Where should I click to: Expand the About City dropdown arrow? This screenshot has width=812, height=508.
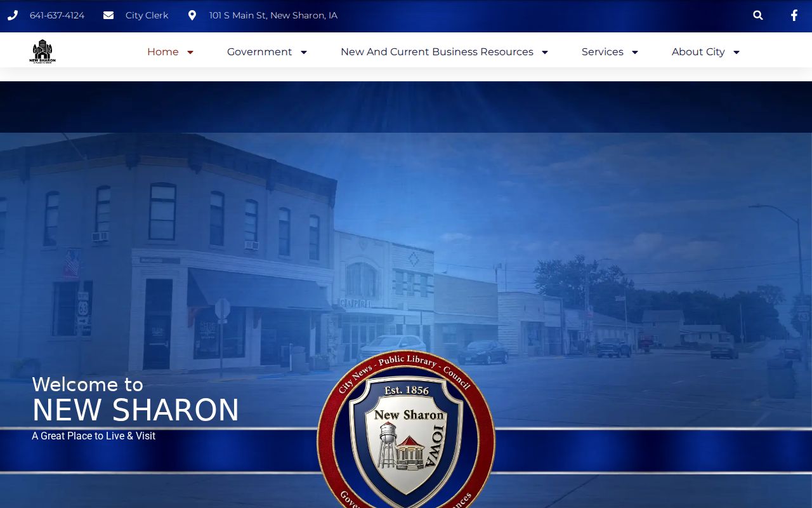tap(736, 52)
